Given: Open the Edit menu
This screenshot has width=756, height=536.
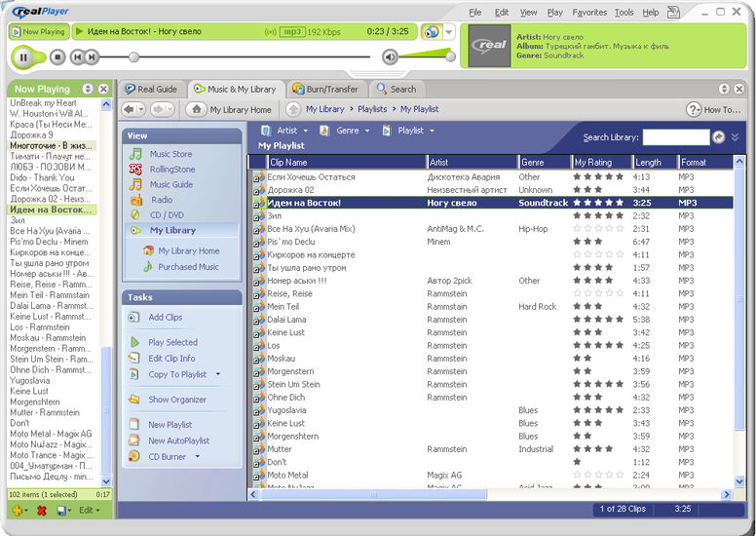Looking at the screenshot, I should pyautogui.click(x=502, y=13).
